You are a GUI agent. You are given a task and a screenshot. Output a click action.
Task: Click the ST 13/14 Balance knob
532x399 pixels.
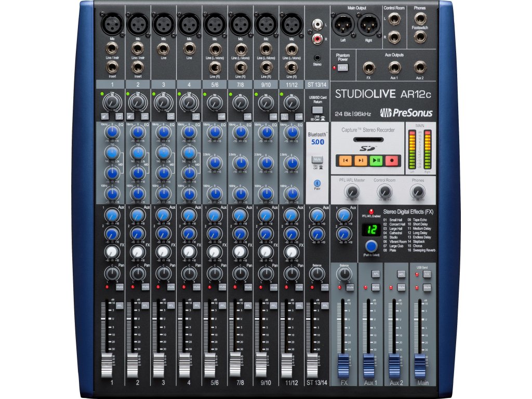[317, 273]
